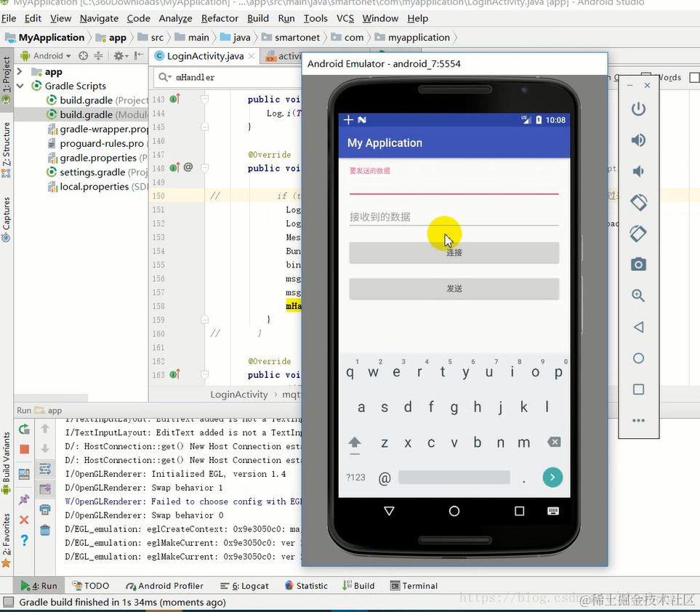Take emulator screenshot with camera icon
Viewport: 700px width, 612px height.
point(638,265)
